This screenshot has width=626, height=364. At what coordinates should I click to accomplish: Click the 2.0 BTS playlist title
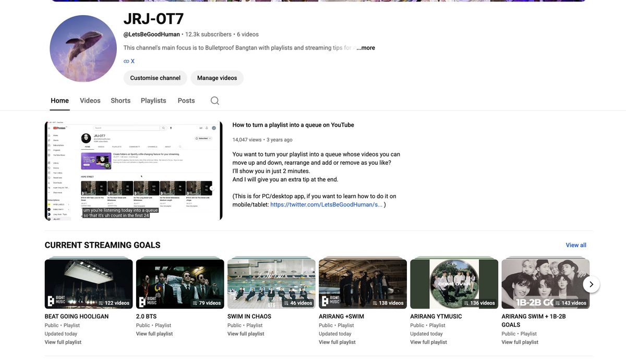[x=146, y=317]
